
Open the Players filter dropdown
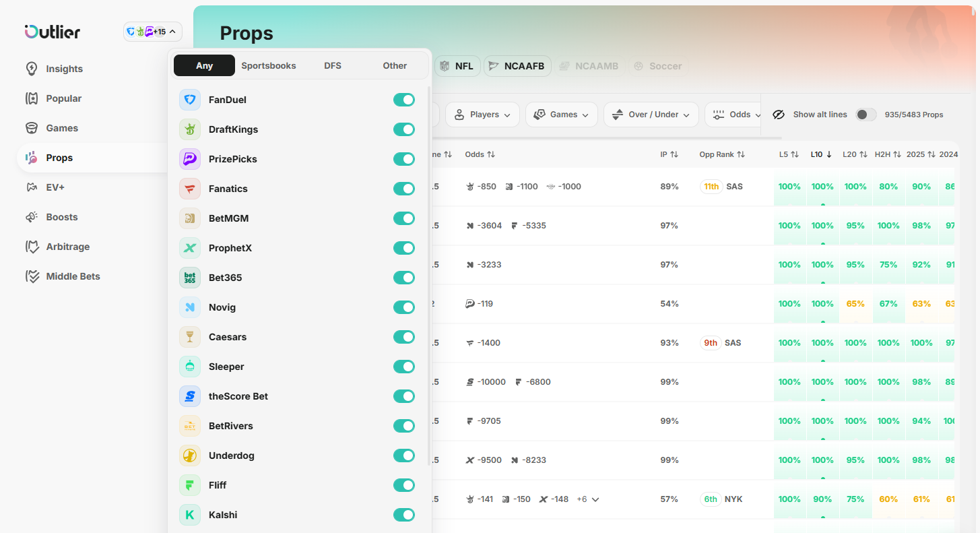(x=482, y=115)
